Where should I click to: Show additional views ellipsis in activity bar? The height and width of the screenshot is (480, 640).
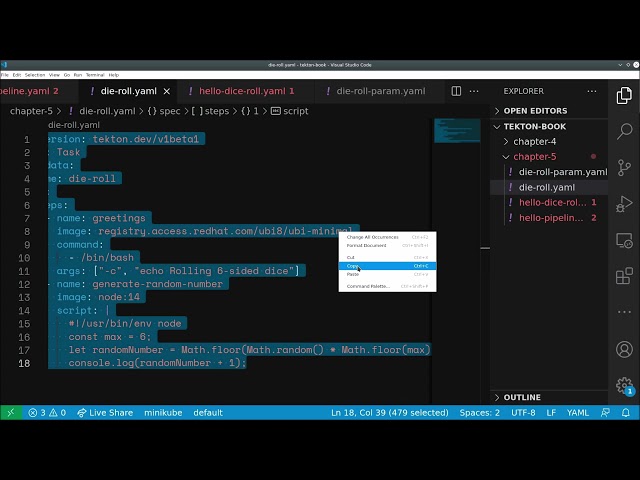624,312
